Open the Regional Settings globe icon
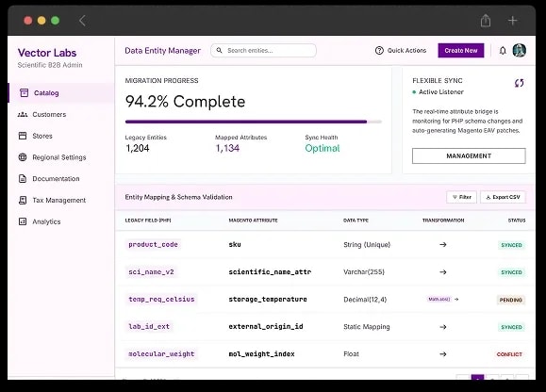 23,157
